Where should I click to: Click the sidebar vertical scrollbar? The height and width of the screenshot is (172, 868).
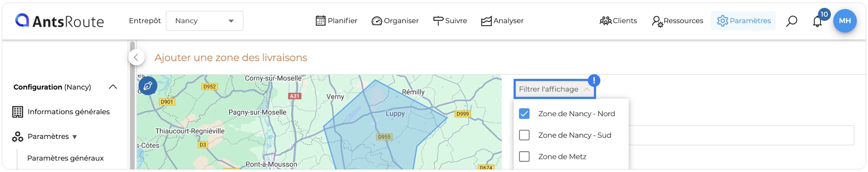[x=132, y=104]
